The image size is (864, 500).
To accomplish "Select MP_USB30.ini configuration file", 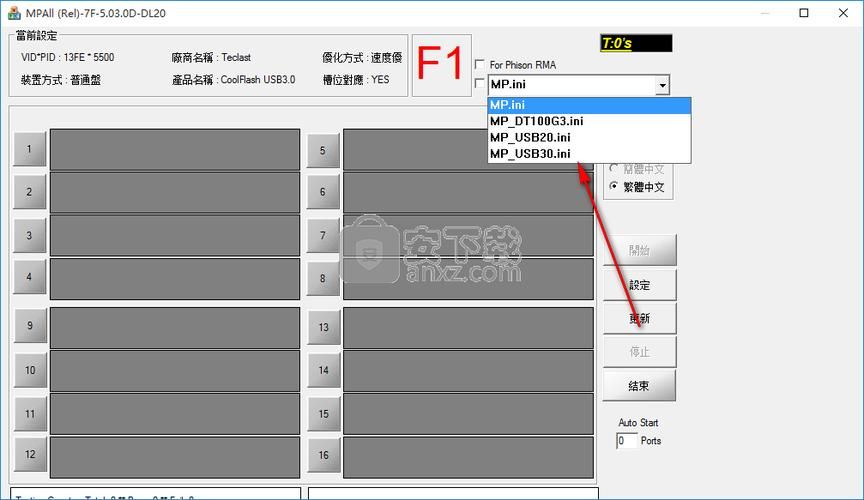I will [x=589, y=154].
